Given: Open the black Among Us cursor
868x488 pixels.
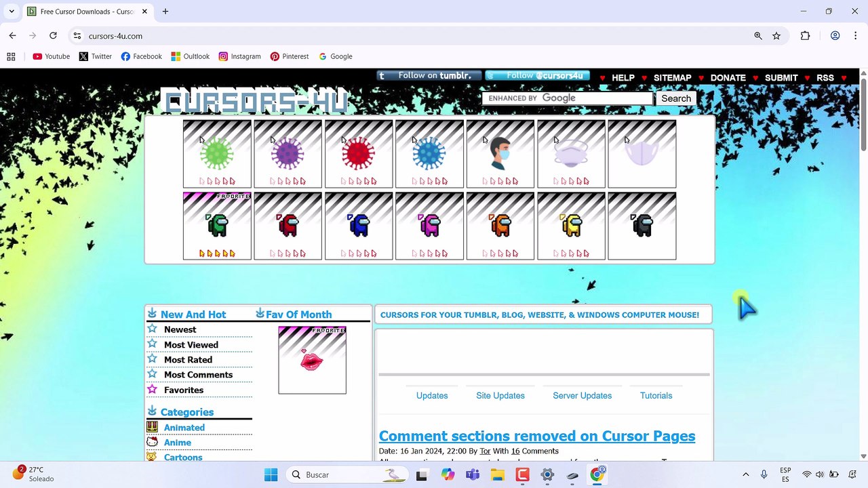Looking at the screenshot, I should [x=642, y=226].
